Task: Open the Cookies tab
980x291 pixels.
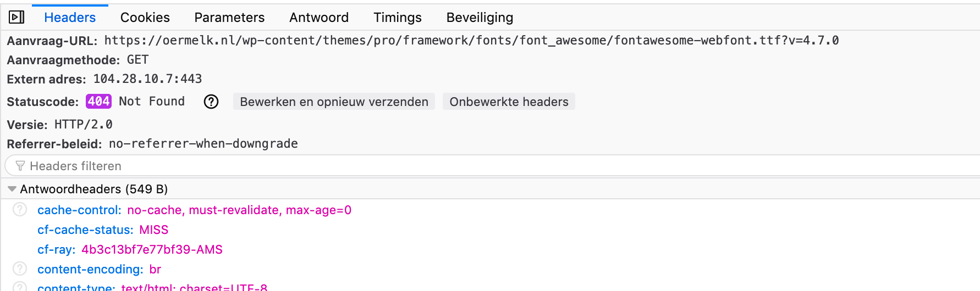Action: [145, 18]
